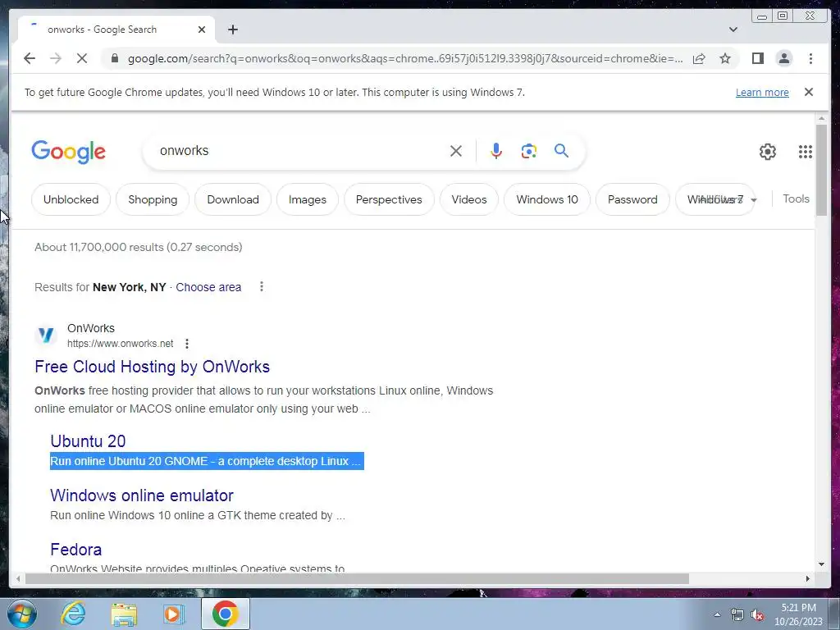Close the onworks Google Search tab

click(x=202, y=30)
